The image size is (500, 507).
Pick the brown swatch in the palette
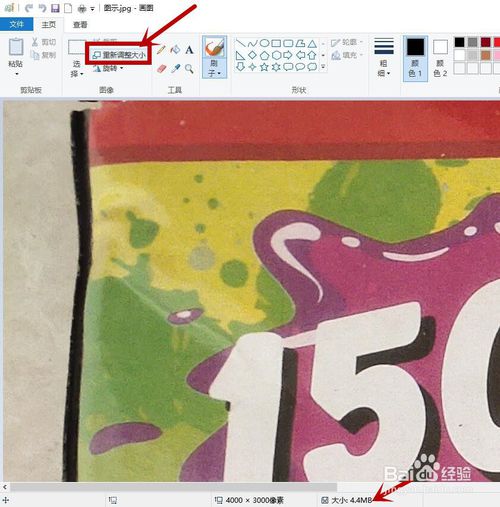pos(486,55)
